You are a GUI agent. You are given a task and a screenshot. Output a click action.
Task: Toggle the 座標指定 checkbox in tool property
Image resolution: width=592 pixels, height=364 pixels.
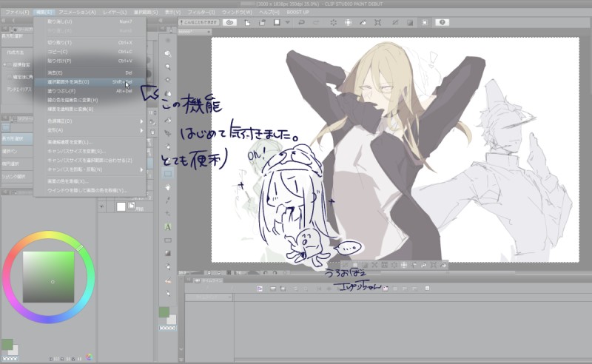10,65
